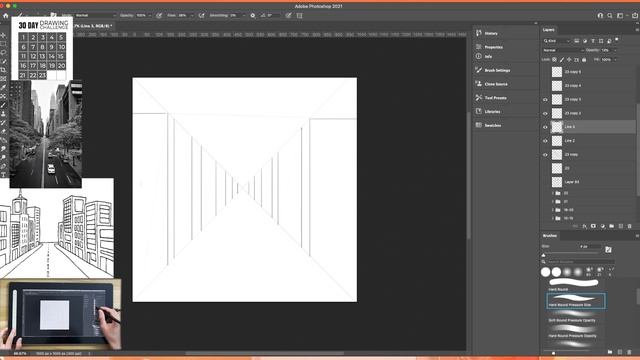Open the brush Opacity dropdown in options bar
This screenshot has height=360, width=640.
pos(149,16)
